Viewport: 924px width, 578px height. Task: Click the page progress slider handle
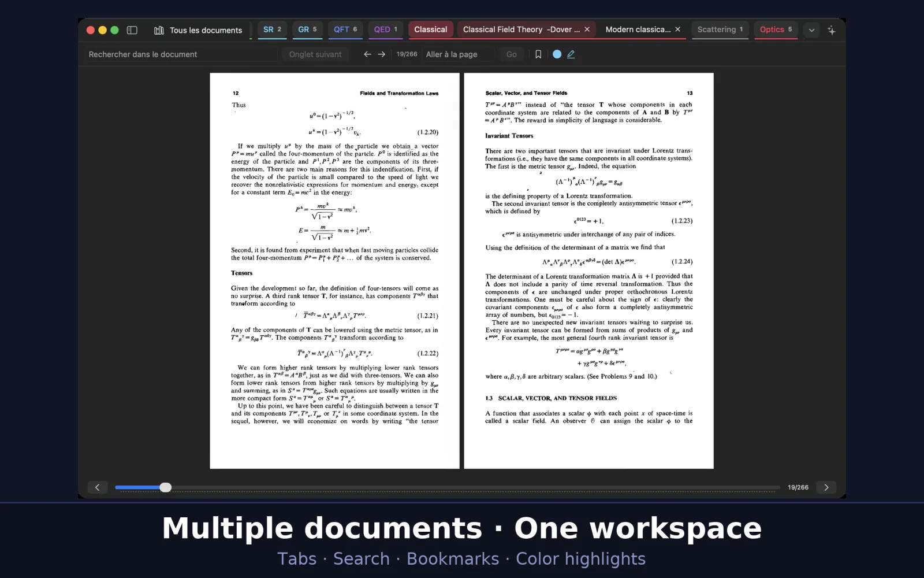pyautogui.click(x=166, y=487)
